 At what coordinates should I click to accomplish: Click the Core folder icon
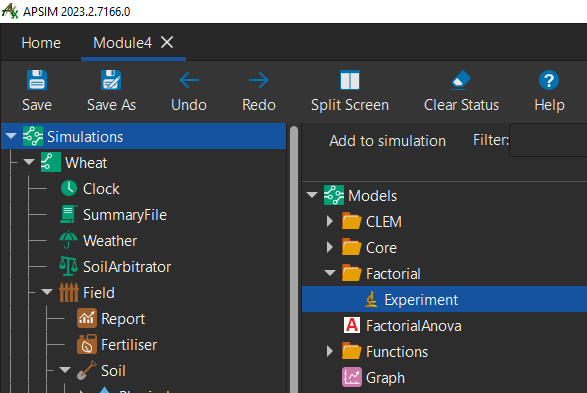coord(352,247)
